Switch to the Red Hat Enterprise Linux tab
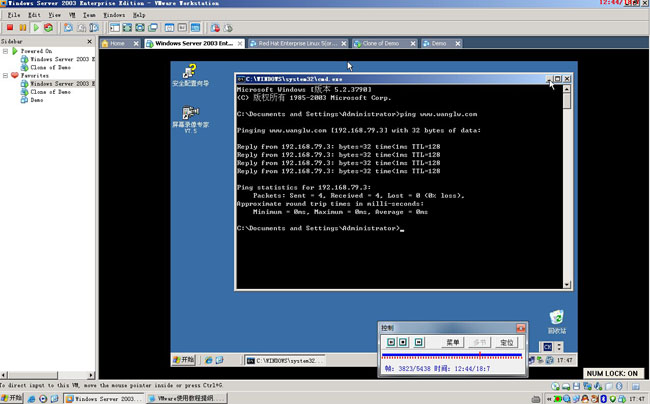The image size is (650, 404). (x=298, y=43)
